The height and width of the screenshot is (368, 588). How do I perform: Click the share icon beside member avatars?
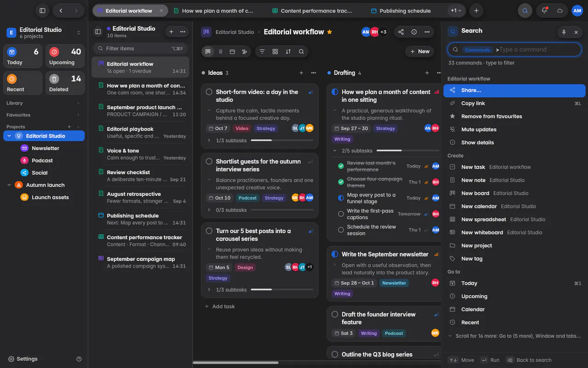coord(401,32)
